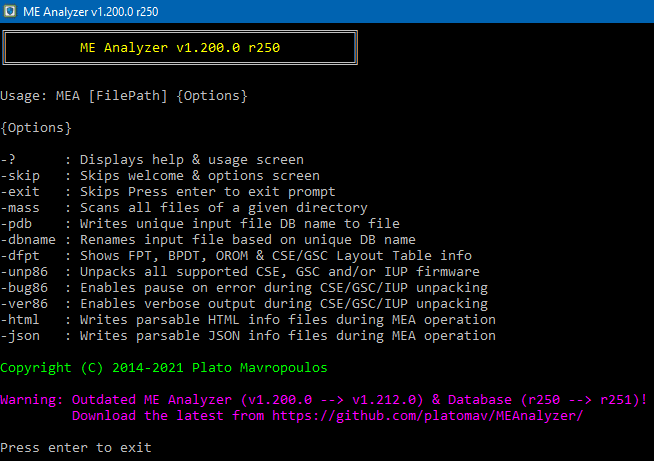Click the -dfpt Layout Table info line
Screen dimensions: 654x461
[236, 256]
